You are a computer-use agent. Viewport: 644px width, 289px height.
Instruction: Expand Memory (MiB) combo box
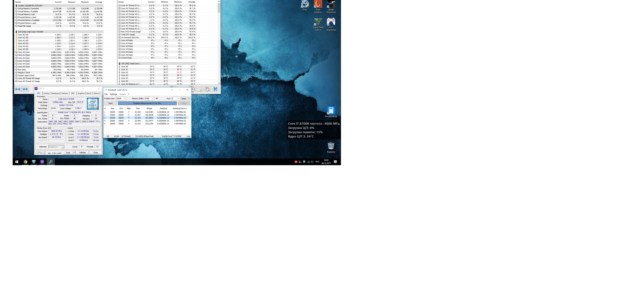pyautogui.click(x=152, y=98)
